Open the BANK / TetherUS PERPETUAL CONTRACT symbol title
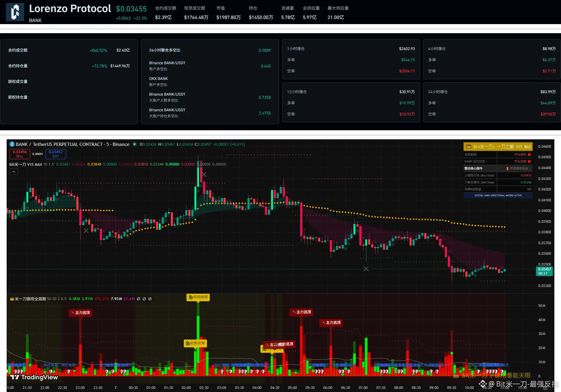The height and width of the screenshot is (392, 561). (x=73, y=144)
